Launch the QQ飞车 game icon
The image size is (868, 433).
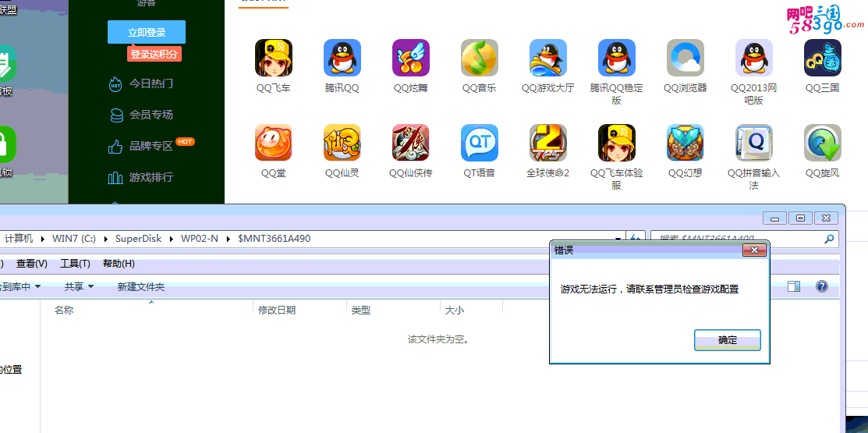274,58
